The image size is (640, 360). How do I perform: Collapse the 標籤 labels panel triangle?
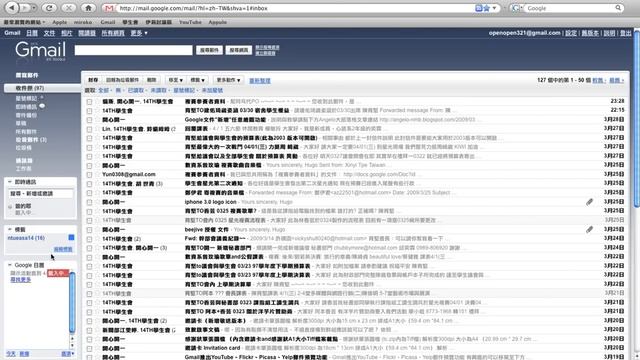click(10, 229)
